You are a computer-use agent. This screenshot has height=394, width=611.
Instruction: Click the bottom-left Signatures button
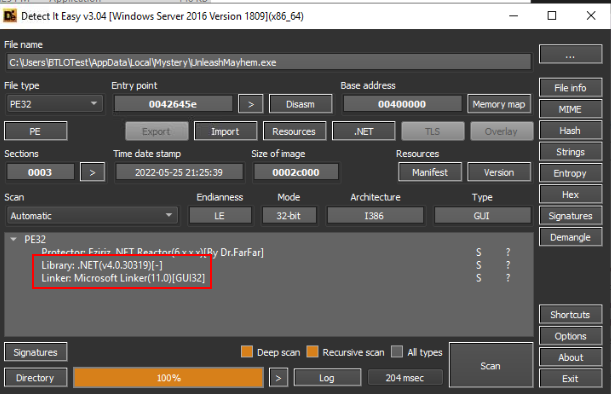35,352
